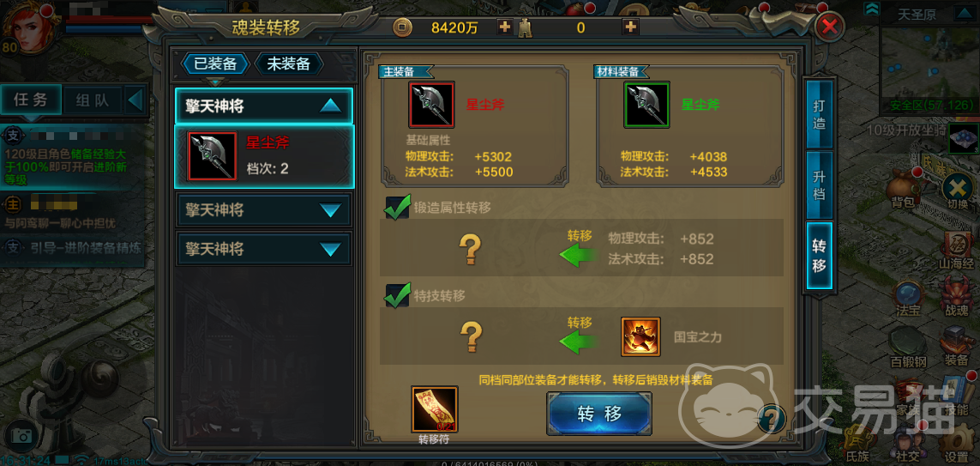Click the 国宝之力 skill icon

[x=640, y=336]
